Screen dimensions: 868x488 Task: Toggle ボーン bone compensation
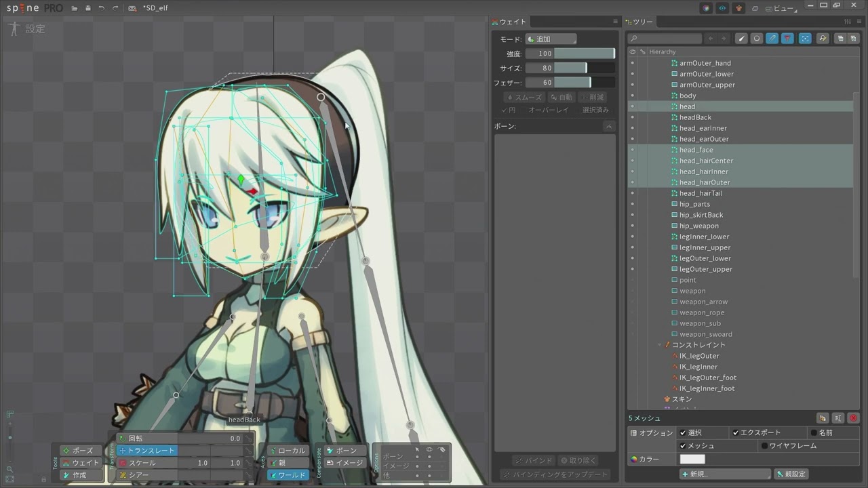[x=345, y=450]
